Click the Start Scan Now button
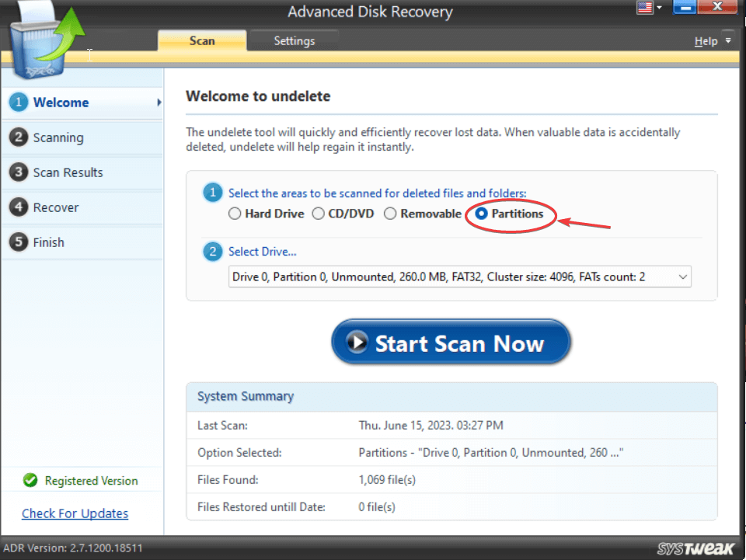The width and height of the screenshot is (746, 560). click(x=451, y=343)
